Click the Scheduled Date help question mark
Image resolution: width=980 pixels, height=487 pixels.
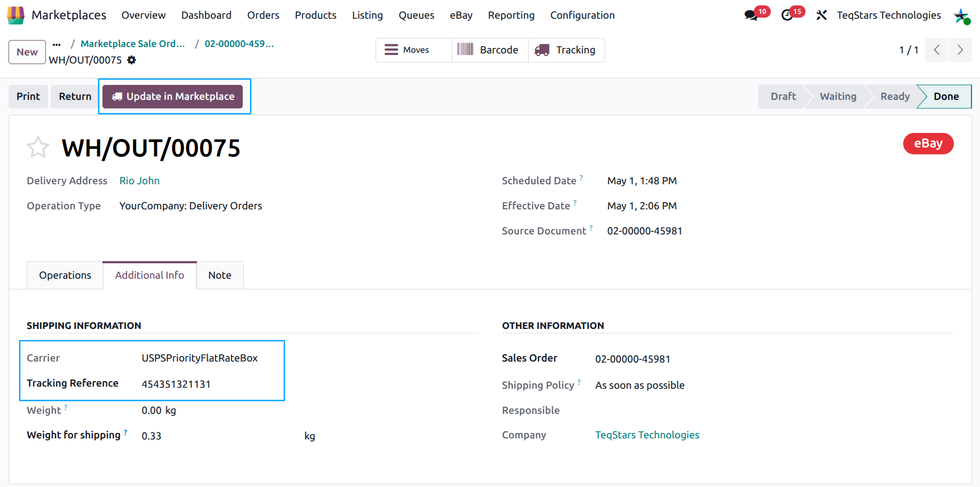[x=581, y=177]
